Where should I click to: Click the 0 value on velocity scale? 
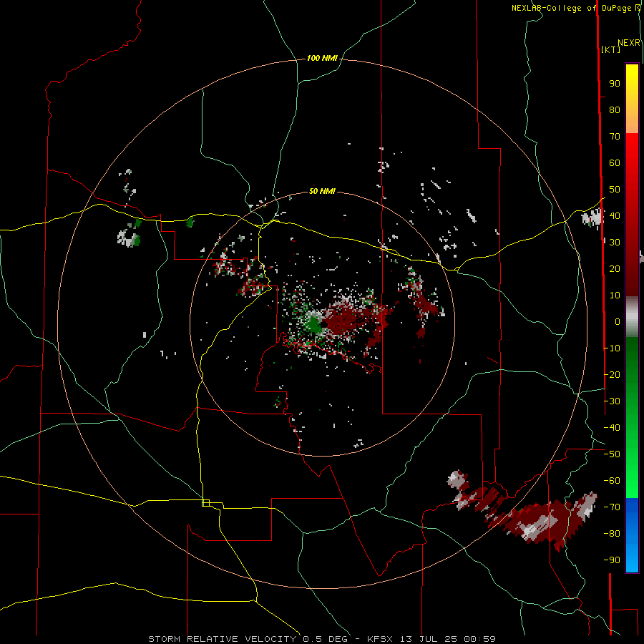(x=618, y=322)
